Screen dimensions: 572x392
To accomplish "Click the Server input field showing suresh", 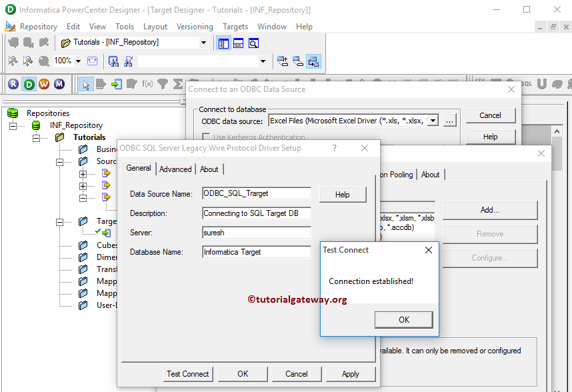I will tap(257, 232).
